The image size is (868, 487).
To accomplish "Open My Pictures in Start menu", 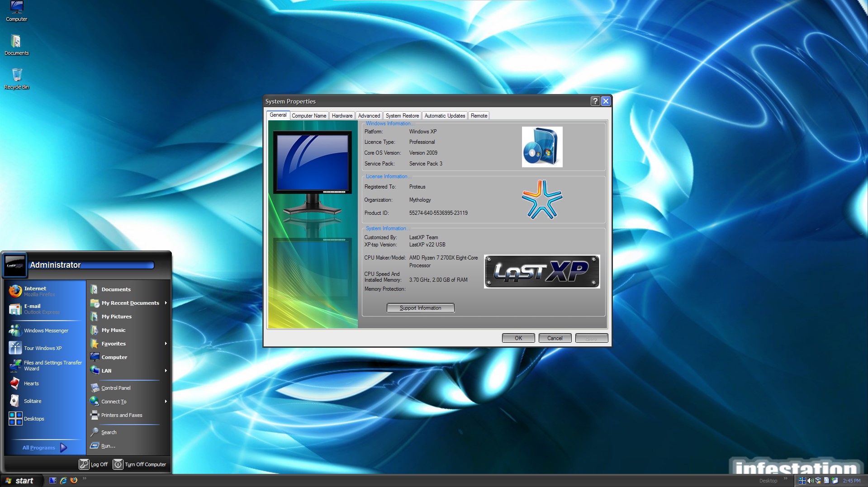I will 128,317.
